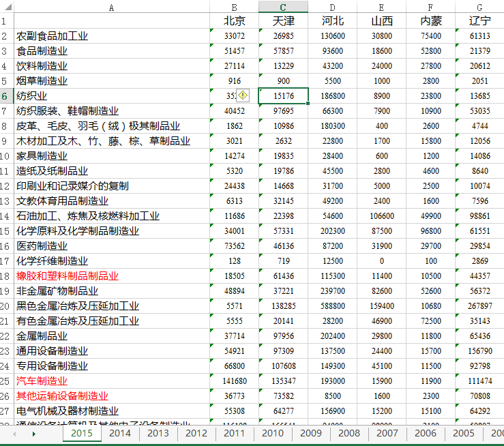This screenshot has width=504, height=446.
Task: Select the cell 纺织服装、鞋帽制造业
Action: [112, 111]
